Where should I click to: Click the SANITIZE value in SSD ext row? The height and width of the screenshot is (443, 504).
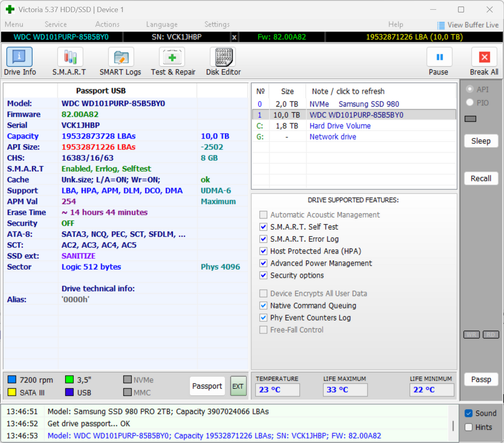click(78, 256)
